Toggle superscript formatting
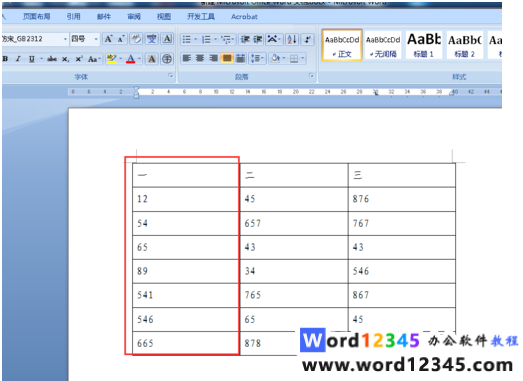523x381 pixels. (79, 59)
